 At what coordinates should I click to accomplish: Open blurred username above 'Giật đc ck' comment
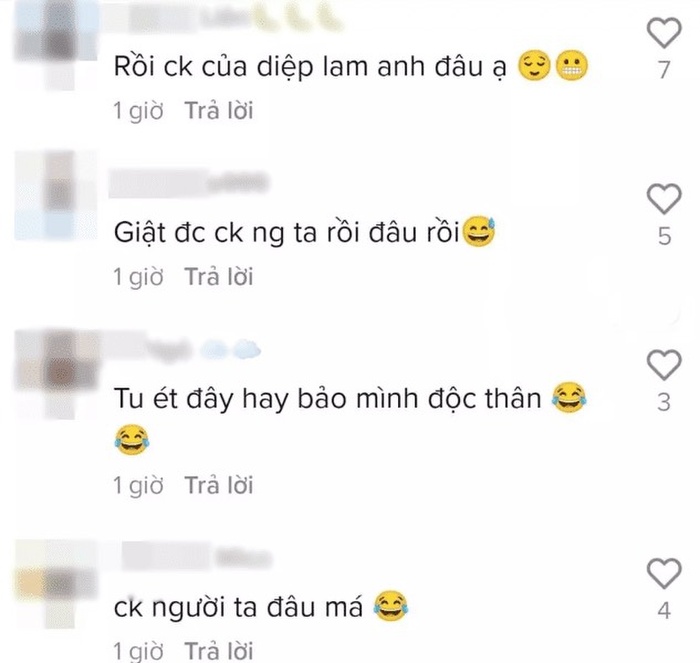click(x=189, y=183)
